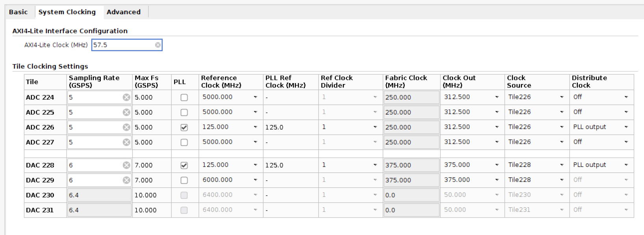Clear ADC 226 sampling rate field
Screen dimensions: 644x235
coord(126,127)
